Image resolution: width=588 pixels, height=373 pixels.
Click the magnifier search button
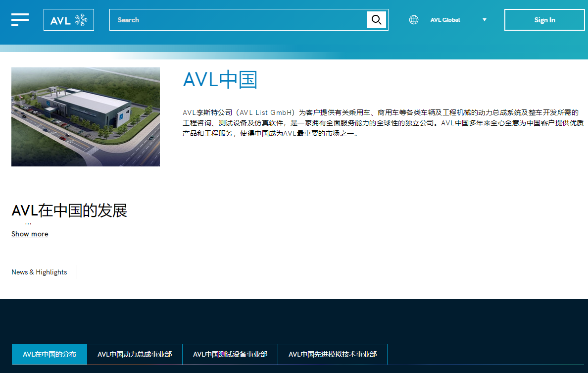tap(377, 20)
